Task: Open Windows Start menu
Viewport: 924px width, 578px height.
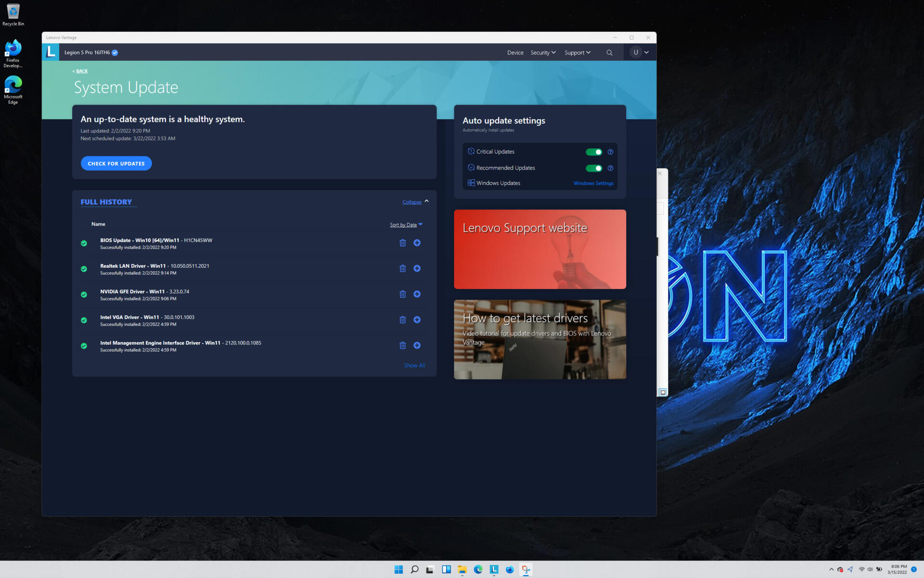Action: coord(398,569)
